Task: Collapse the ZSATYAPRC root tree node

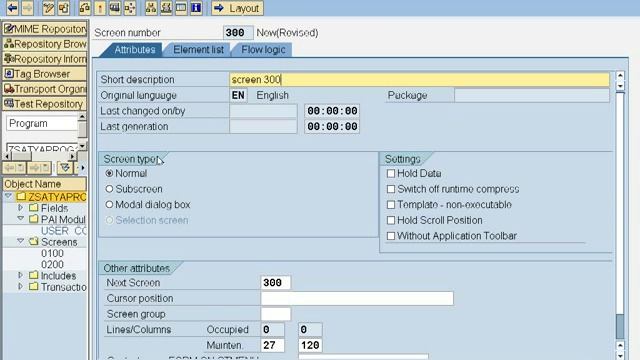Action: 8,196
